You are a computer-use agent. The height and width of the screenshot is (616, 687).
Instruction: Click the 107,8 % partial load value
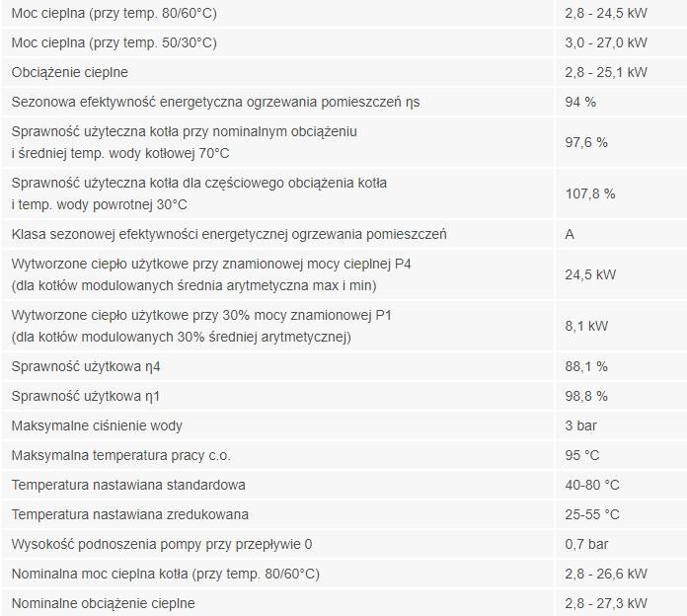[x=590, y=193]
